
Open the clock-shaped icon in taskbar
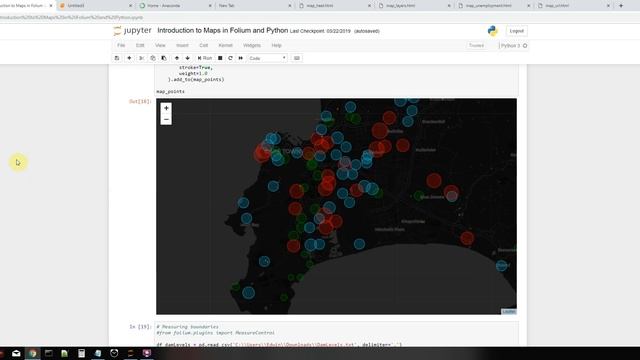point(114,353)
